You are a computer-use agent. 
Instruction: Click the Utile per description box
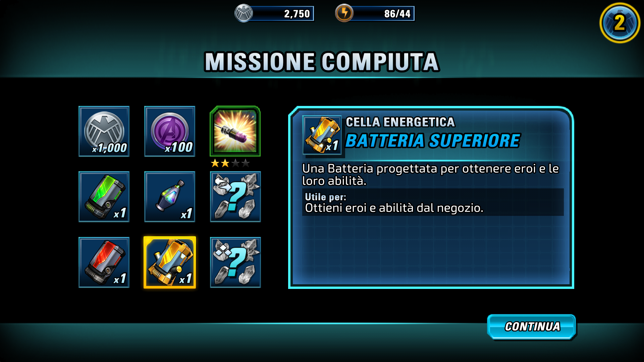[433, 202]
